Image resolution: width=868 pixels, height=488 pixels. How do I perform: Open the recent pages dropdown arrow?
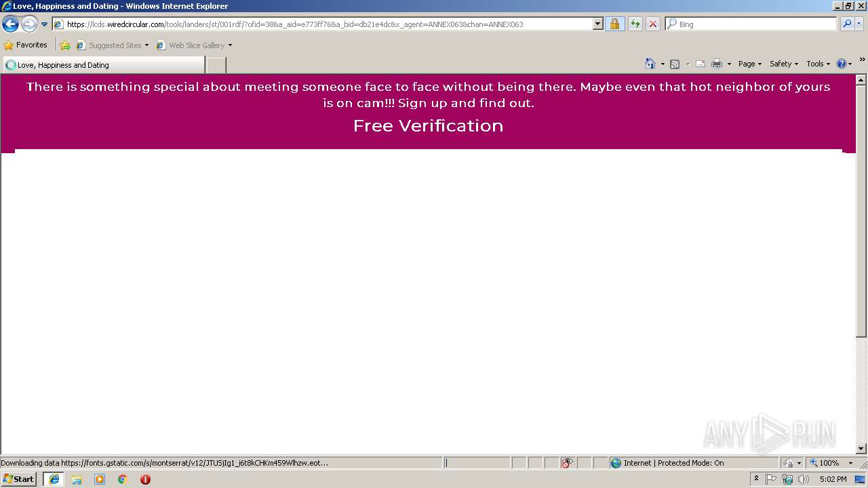point(44,24)
